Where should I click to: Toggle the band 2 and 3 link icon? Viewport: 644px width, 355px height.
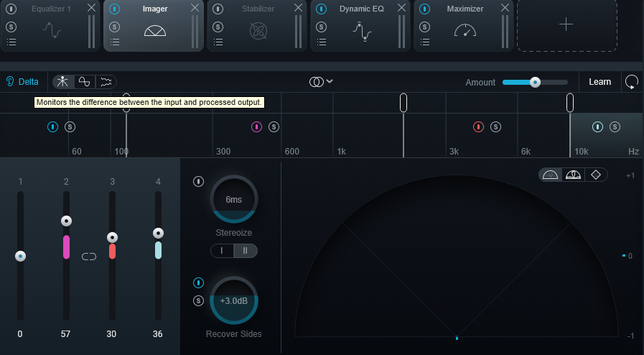(x=89, y=257)
